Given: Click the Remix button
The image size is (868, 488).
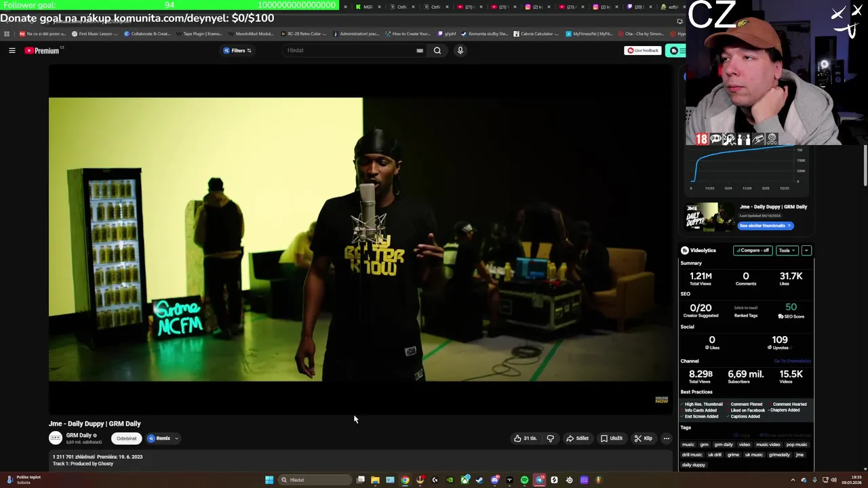Looking at the screenshot, I should (x=159, y=439).
